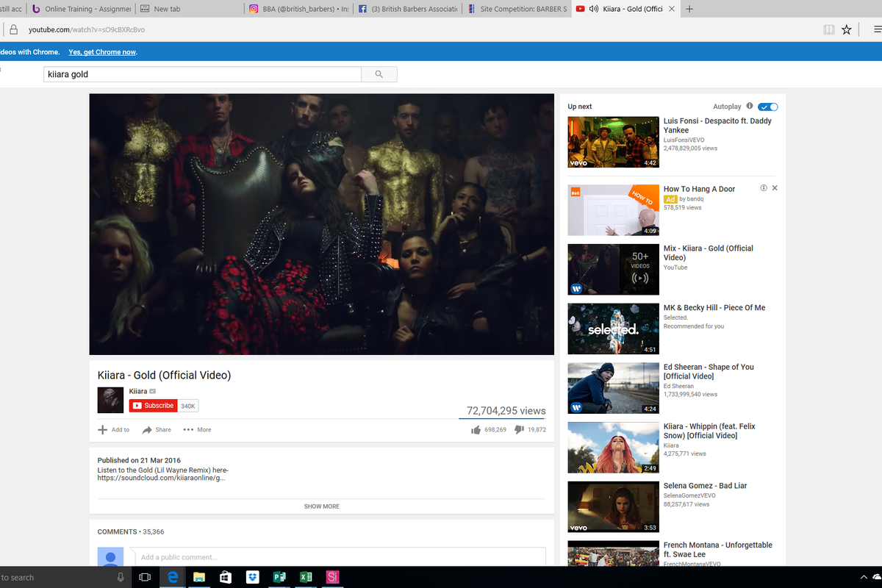882x588 pixels.
Task: Open Dropbox from the taskbar
Action: [252, 578]
